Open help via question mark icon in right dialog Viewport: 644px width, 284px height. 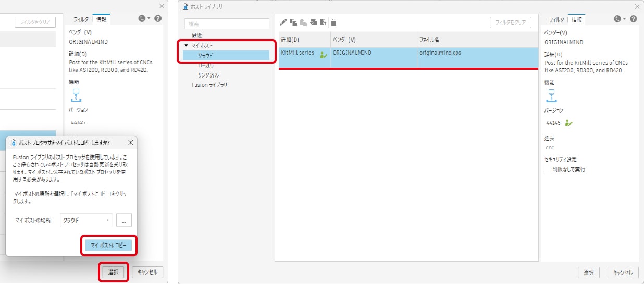click(633, 19)
